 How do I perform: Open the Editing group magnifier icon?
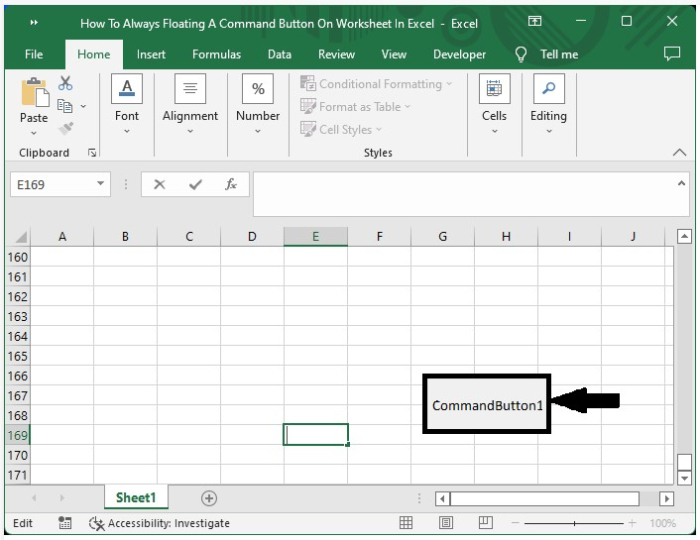click(549, 88)
